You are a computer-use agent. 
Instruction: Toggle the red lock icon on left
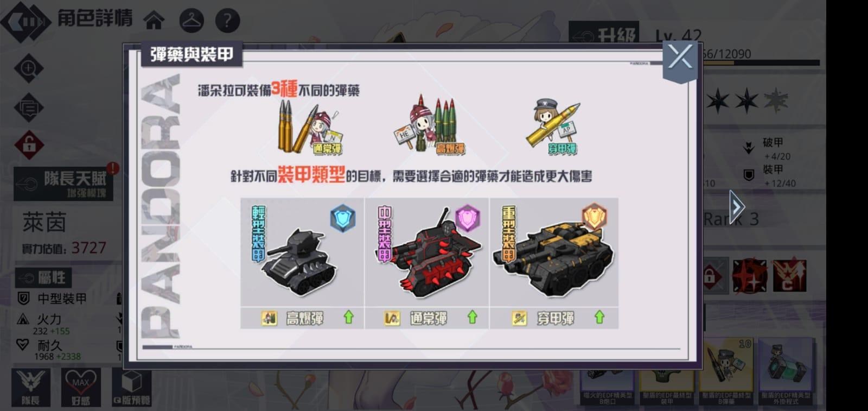(x=29, y=144)
